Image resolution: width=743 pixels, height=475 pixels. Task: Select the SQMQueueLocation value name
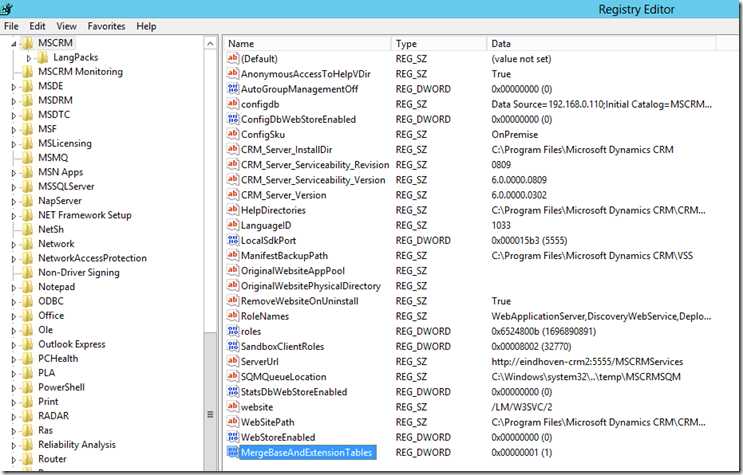click(x=283, y=376)
